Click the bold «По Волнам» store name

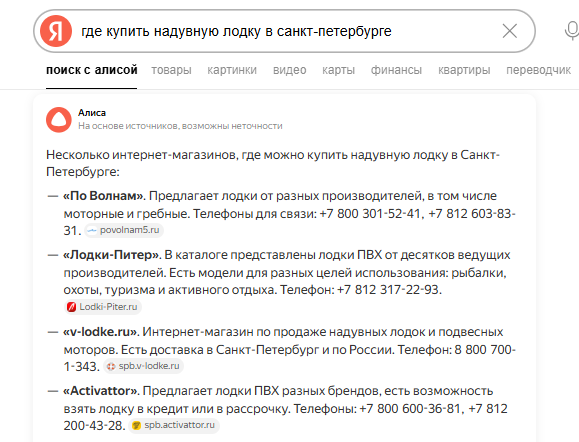click(x=104, y=196)
